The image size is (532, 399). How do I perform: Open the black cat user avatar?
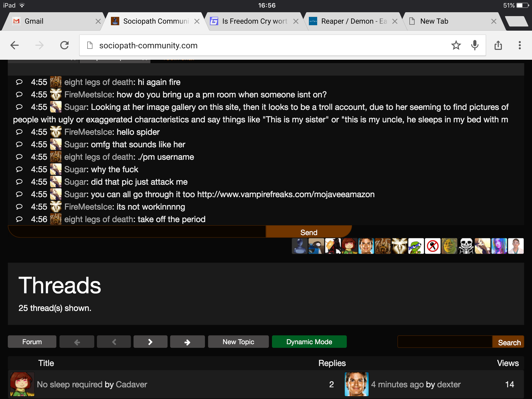pos(333,246)
